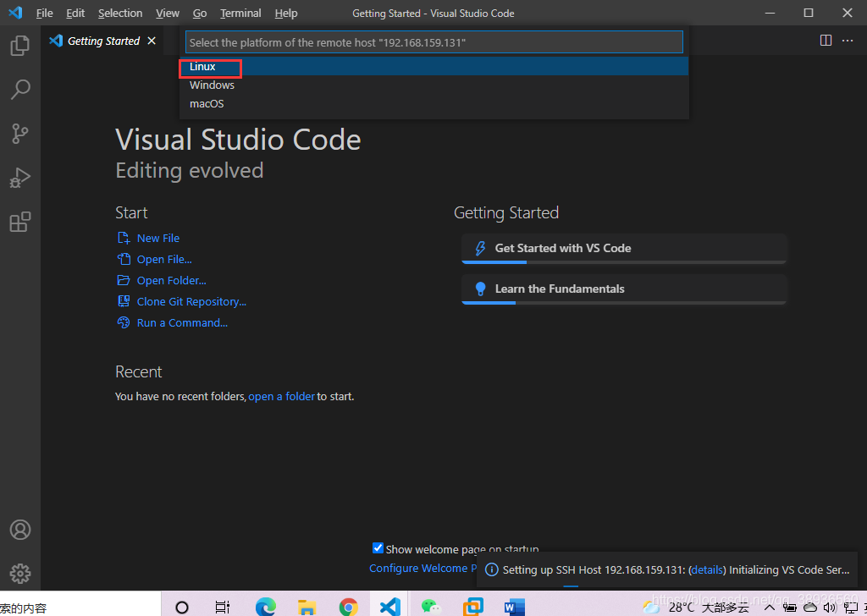
Task: Click the Run a Command... link
Action: 182,322
